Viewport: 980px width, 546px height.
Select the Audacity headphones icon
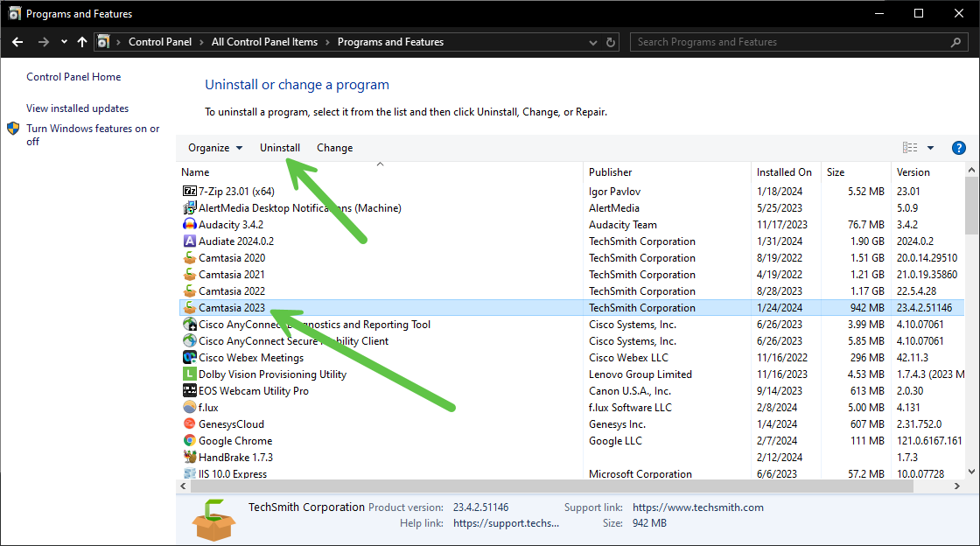[190, 224]
